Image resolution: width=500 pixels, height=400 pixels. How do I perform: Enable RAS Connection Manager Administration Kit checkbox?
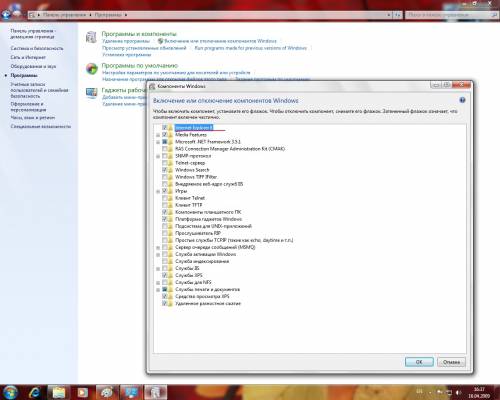(x=165, y=149)
